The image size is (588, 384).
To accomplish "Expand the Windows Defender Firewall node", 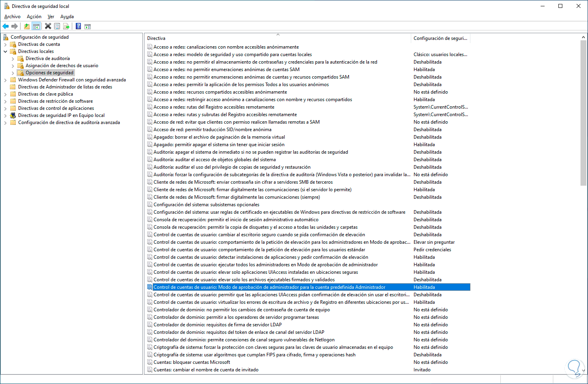I will coord(6,80).
